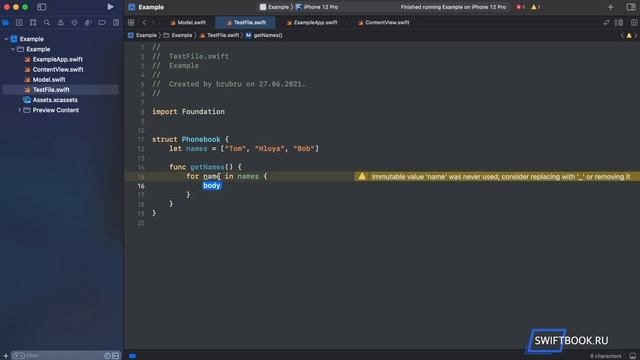Image resolution: width=640 pixels, height=360 pixels.
Task: Open the related items grid icon
Action: point(131,22)
